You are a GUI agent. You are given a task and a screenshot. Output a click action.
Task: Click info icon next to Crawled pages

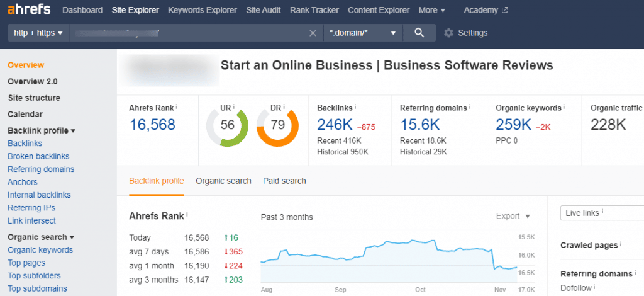(621, 244)
